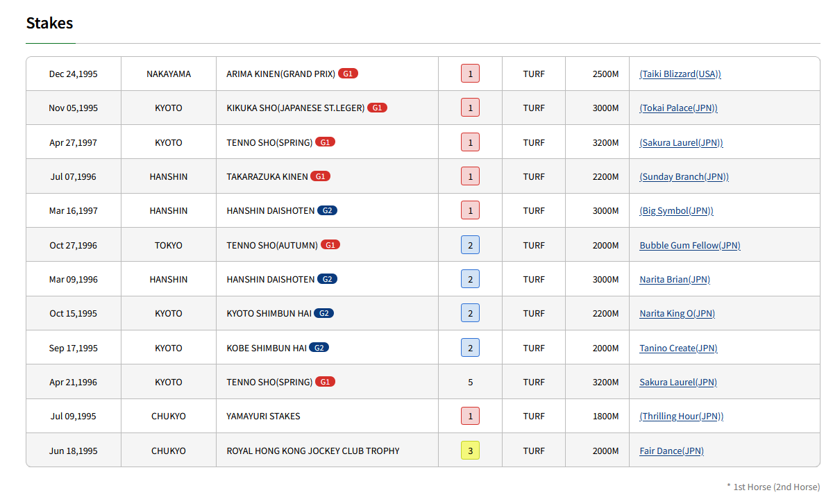
Task: Click the date Nov 05,1995
Action: [x=74, y=108]
